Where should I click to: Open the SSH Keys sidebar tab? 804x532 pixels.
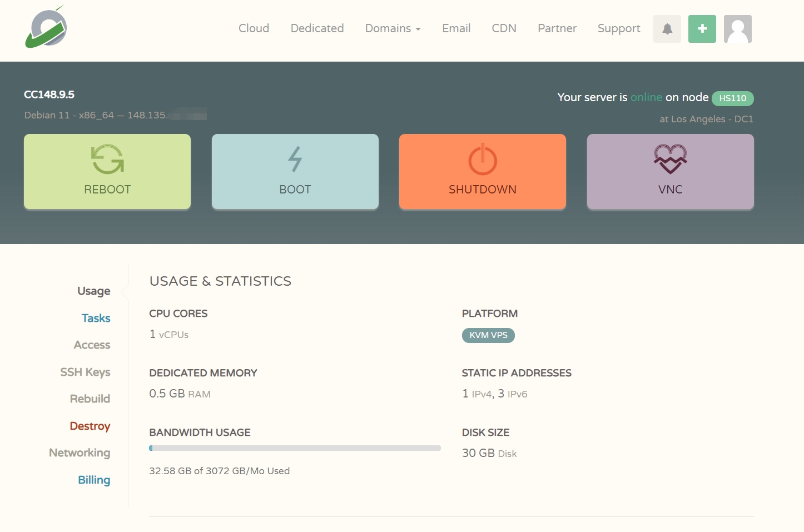coord(86,372)
